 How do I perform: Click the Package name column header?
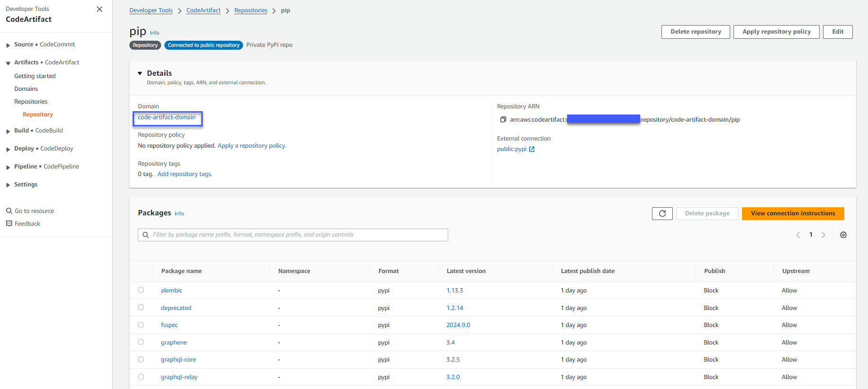[x=181, y=271]
